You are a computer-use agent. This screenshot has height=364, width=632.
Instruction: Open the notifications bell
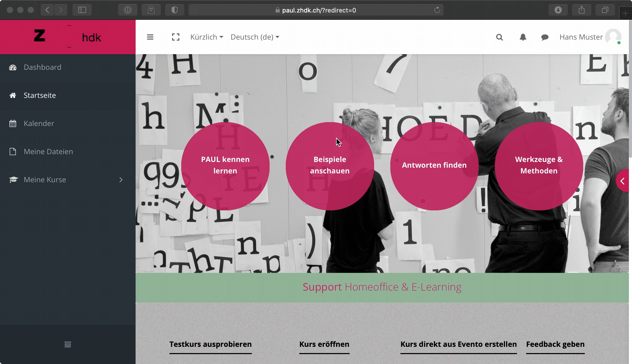click(523, 37)
